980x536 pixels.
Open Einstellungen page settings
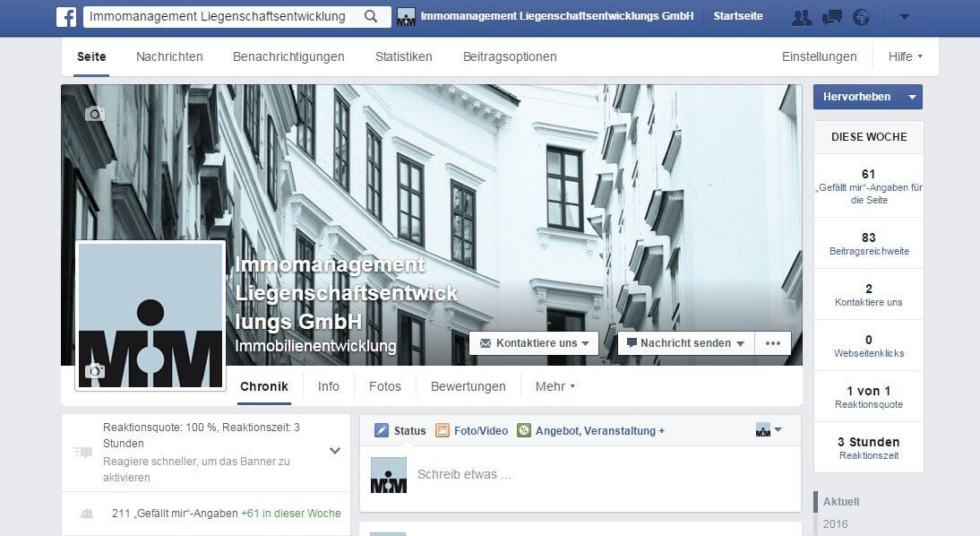[819, 56]
